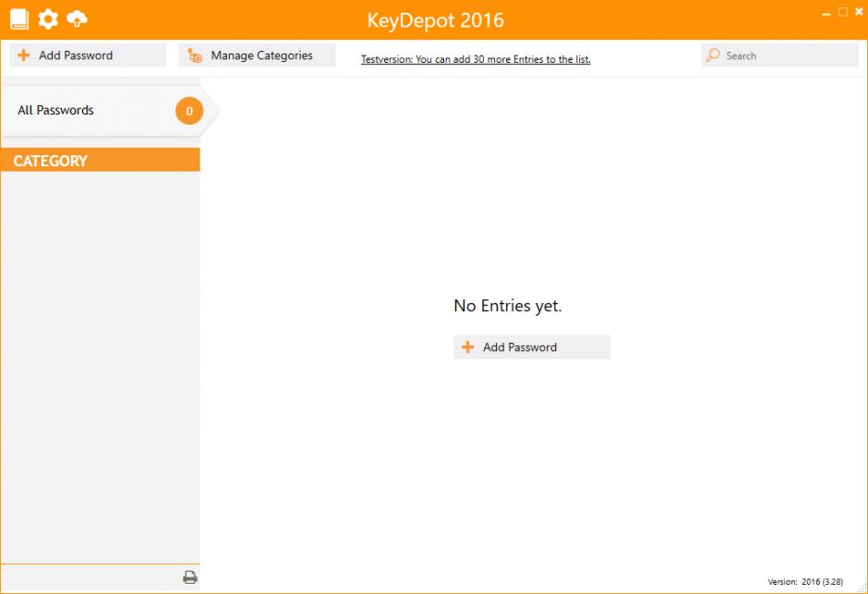Screen dimensions: 868x594
Task: Maximize the KeyDepot window
Action: click(842, 12)
